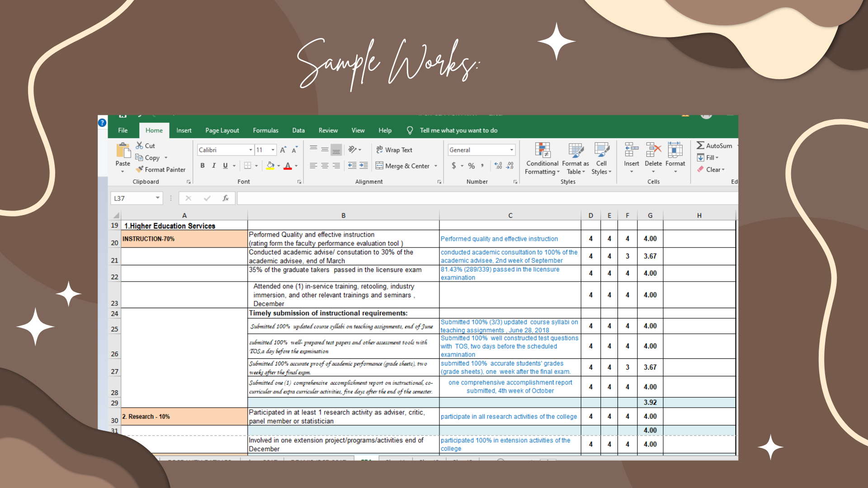Screen dimensions: 868x488
Task: Click the Insert Function fx icon
Action: click(x=226, y=198)
